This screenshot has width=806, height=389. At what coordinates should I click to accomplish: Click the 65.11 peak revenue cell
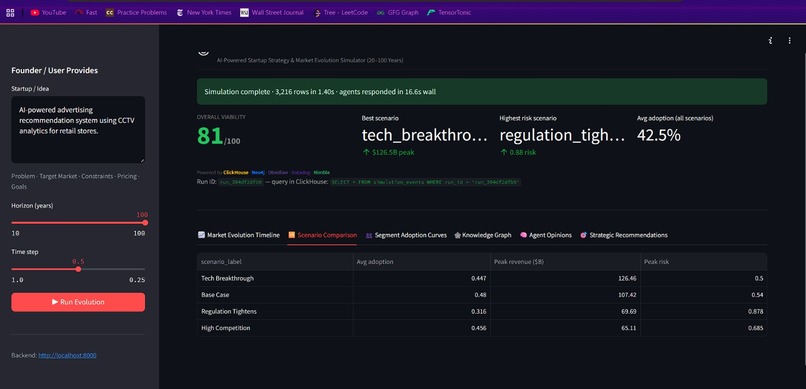coord(565,328)
